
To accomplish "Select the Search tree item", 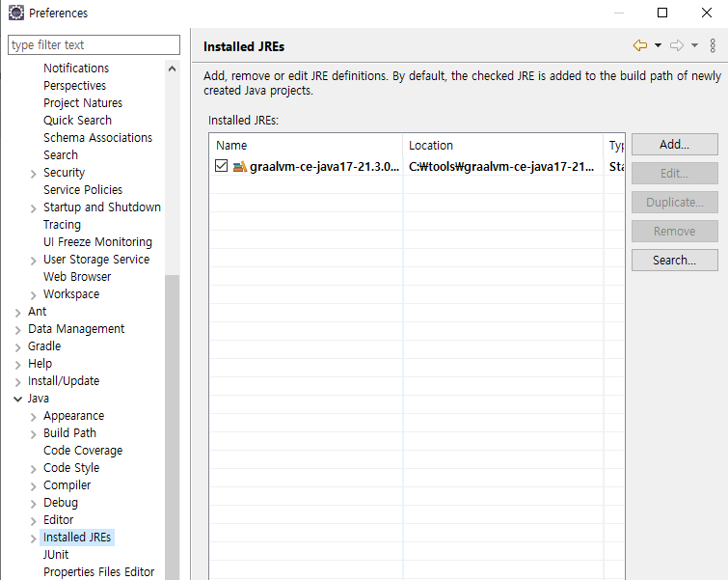I will [x=61, y=154].
